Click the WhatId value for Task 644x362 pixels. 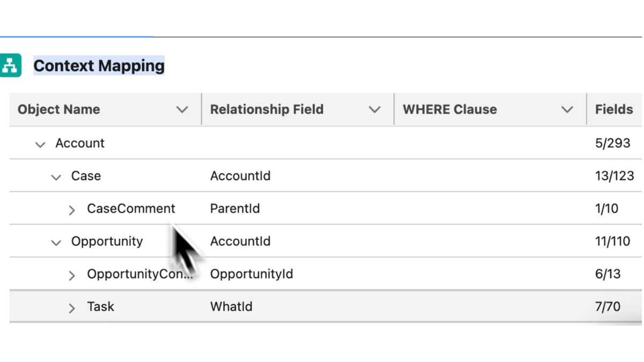point(231,306)
